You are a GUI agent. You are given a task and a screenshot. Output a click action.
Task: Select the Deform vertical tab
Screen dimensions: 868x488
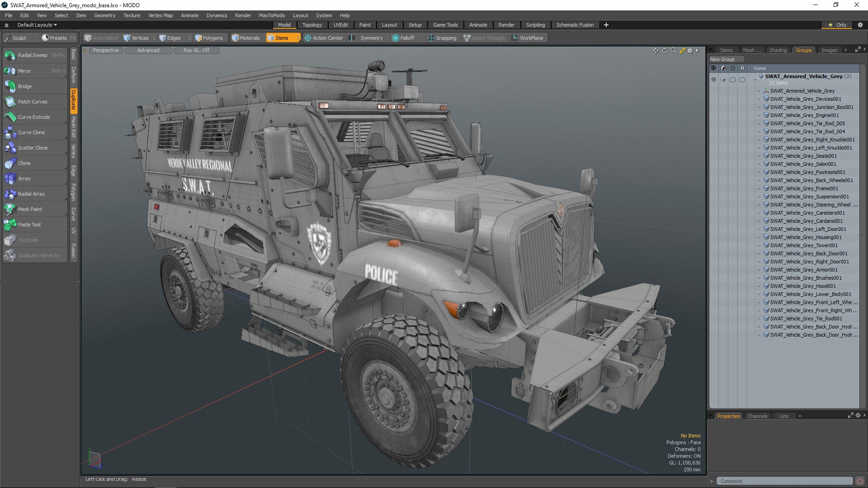(73, 75)
